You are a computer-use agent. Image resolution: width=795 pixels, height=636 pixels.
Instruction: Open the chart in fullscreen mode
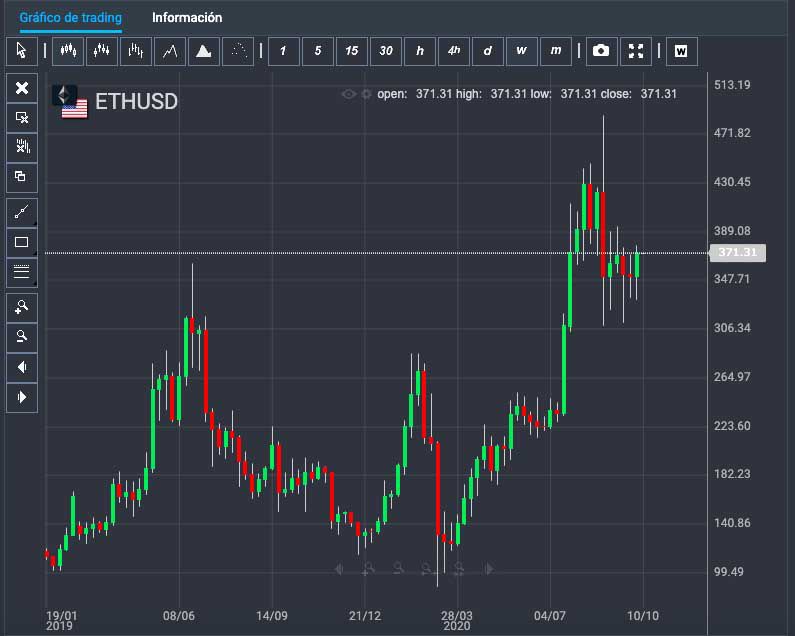636,51
